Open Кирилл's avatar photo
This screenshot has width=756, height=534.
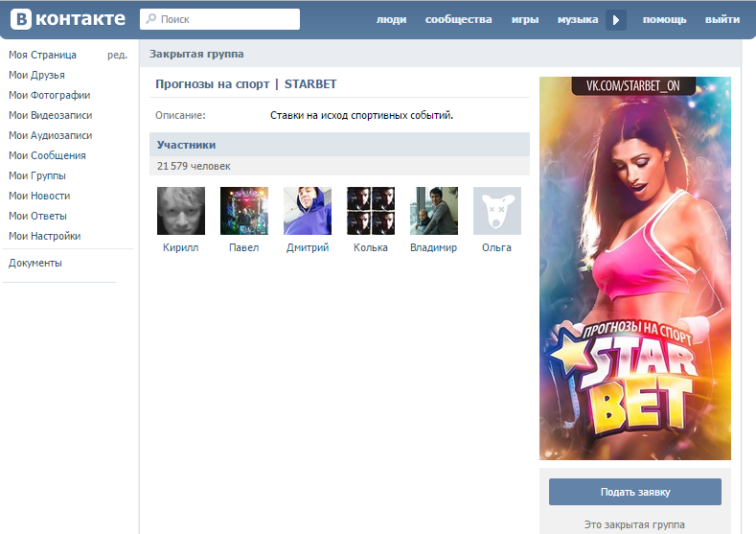(x=181, y=211)
